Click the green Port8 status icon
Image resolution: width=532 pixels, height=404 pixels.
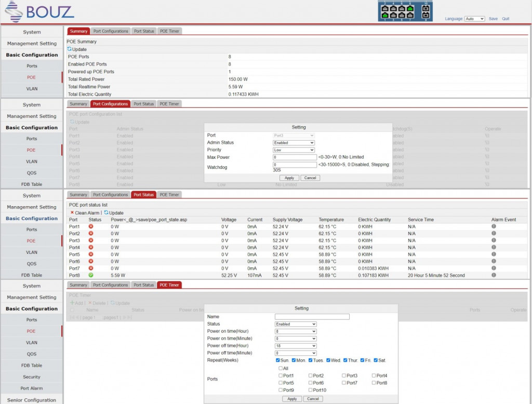[91, 275]
